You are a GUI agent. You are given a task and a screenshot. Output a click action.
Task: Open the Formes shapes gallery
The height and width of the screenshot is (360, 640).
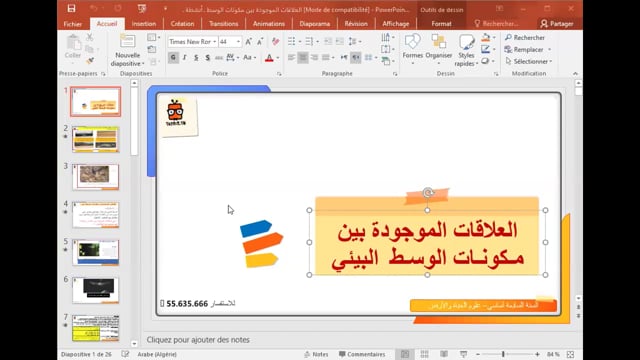click(412, 49)
